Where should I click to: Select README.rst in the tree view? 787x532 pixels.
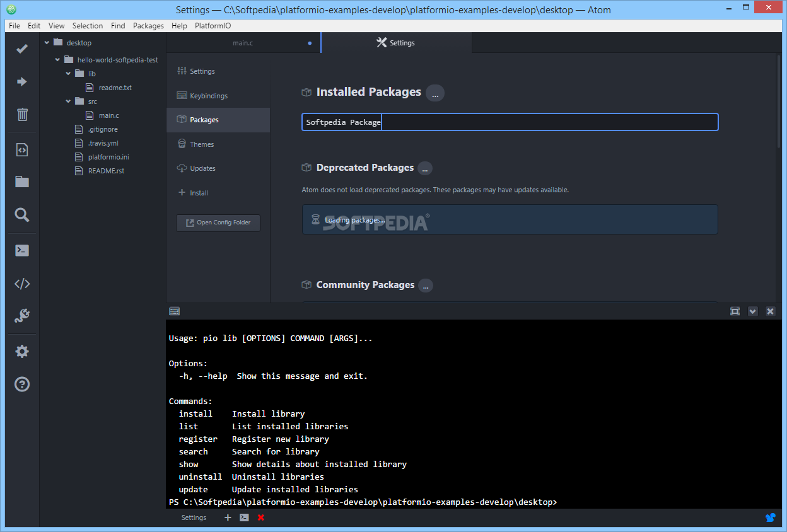tap(106, 171)
